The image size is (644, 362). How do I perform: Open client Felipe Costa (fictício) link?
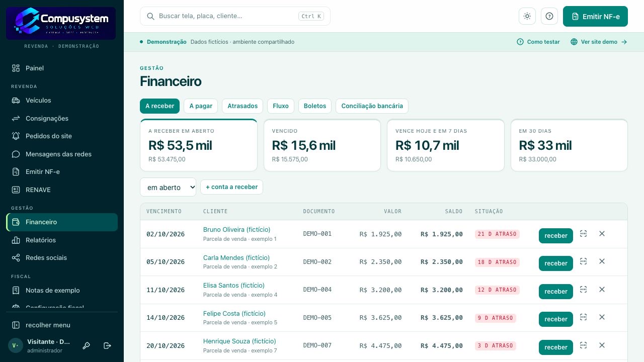tap(234, 313)
